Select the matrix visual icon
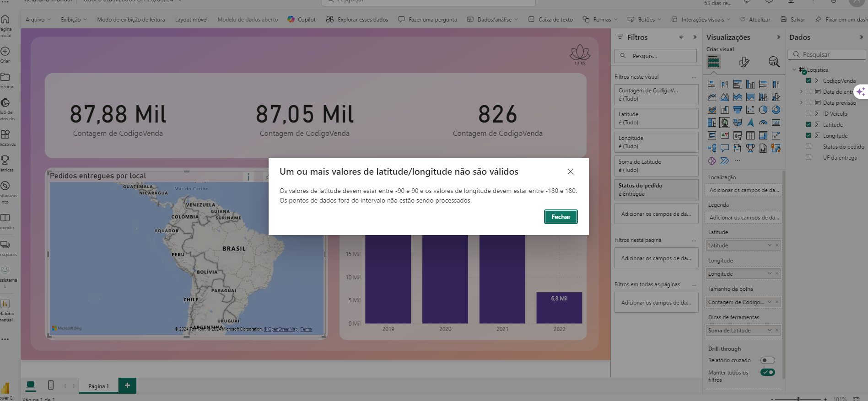The image size is (868, 401). click(763, 135)
